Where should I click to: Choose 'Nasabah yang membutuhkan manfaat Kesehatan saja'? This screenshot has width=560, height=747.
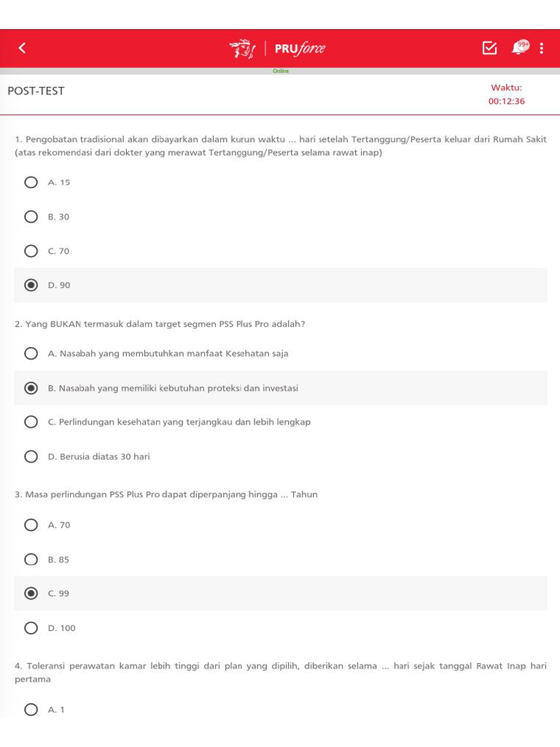coord(31,354)
